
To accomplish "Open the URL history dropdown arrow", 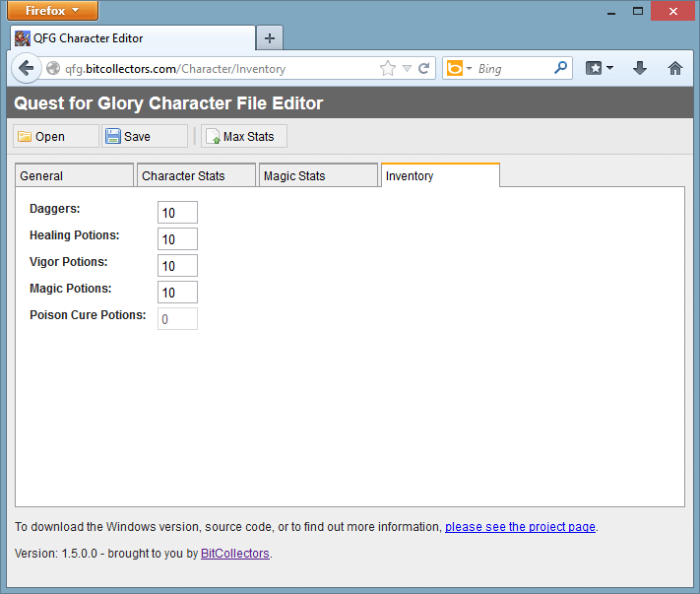I will pyautogui.click(x=407, y=68).
